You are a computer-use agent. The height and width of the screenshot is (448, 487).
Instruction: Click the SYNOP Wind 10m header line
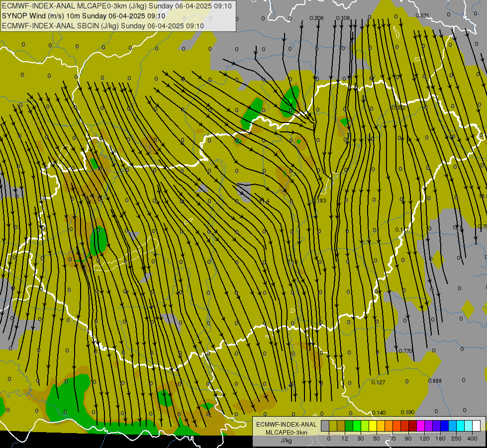click(x=84, y=16)
